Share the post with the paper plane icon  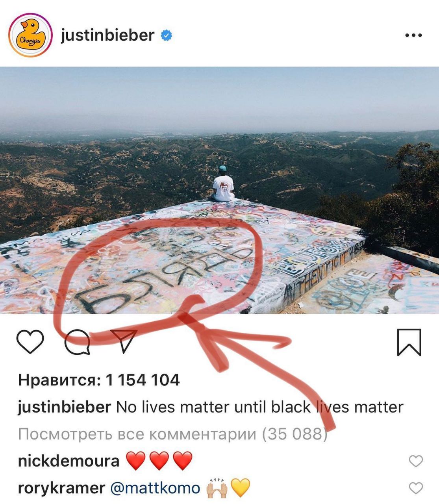[124, 341]
